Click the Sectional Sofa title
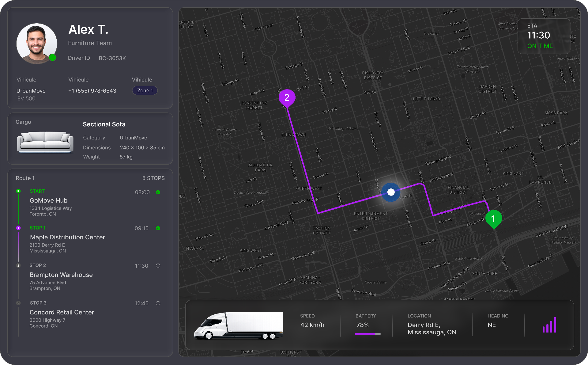The image size is (588, 365). (104, 124)
